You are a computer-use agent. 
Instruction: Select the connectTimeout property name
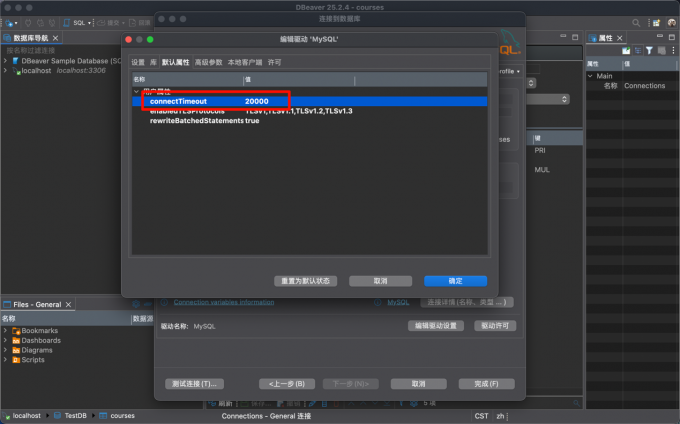[178, 101]
